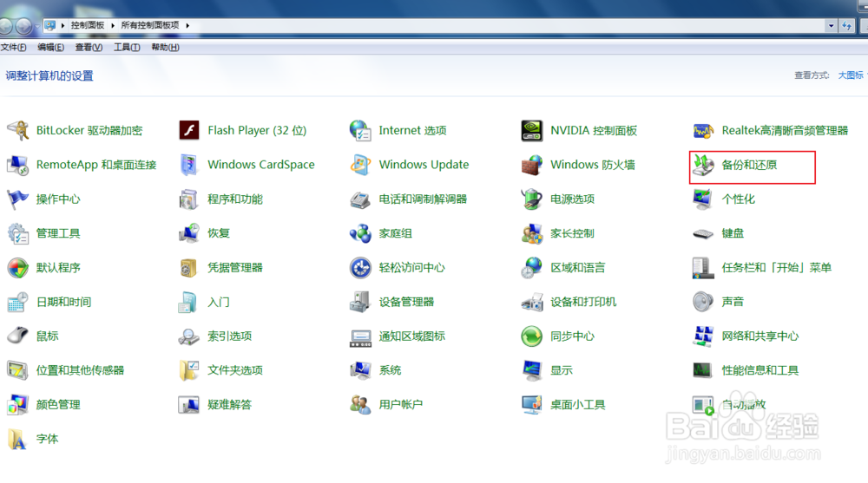
Task: Open the 工具(T) menu
Action: [127, 48]
